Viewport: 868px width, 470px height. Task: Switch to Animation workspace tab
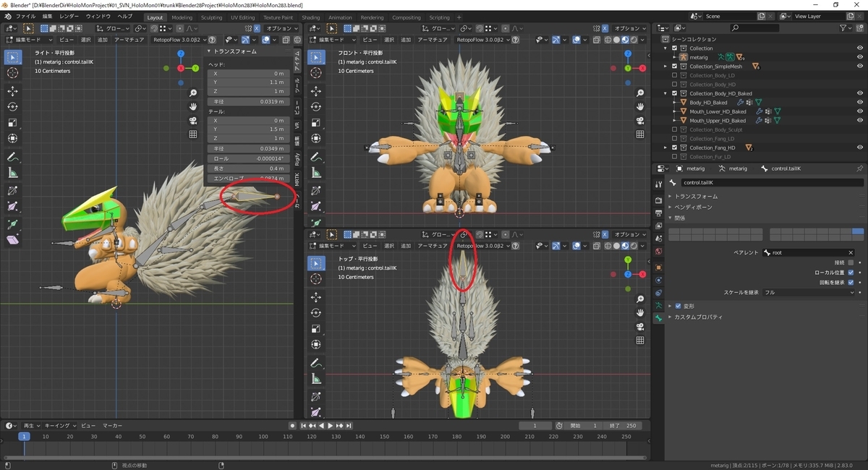pos(340,17)
